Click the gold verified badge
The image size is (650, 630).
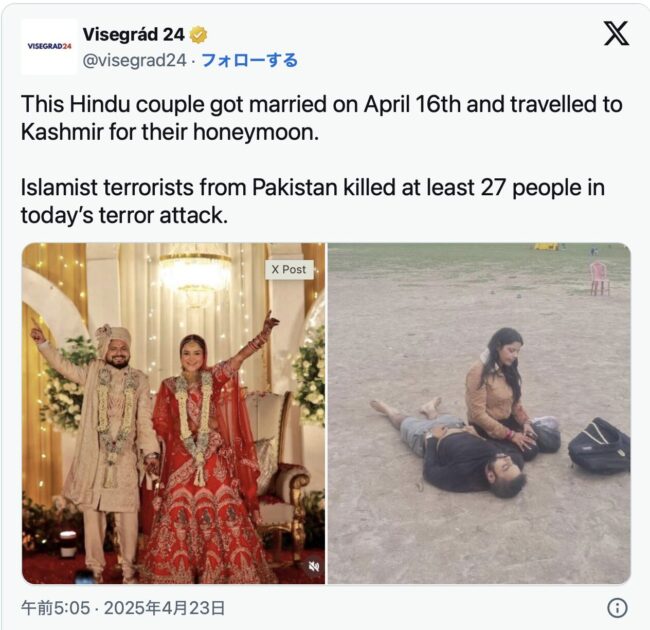tap(199, 35)
